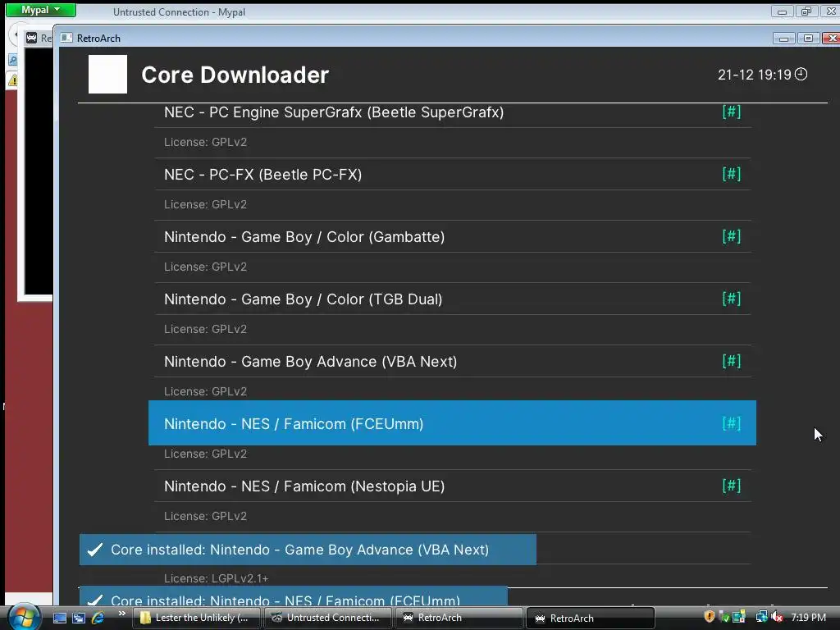Click License: GPLv2 under FCEUmm
840x630 pixels.
pos(206,454)
